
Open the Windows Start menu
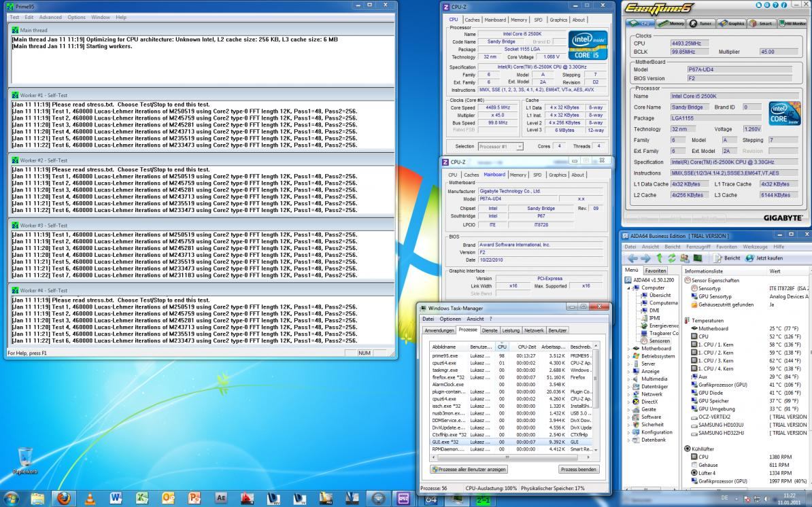tap(11, 499)
